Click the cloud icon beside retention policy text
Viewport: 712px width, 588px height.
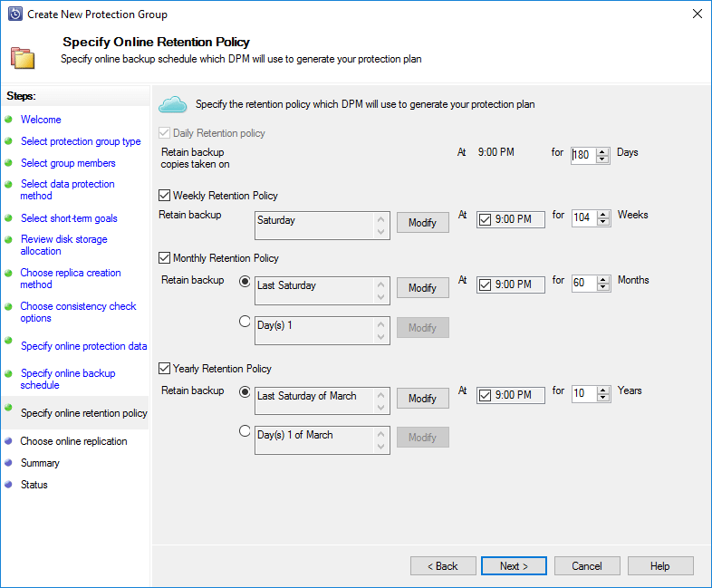click(172, 104)
